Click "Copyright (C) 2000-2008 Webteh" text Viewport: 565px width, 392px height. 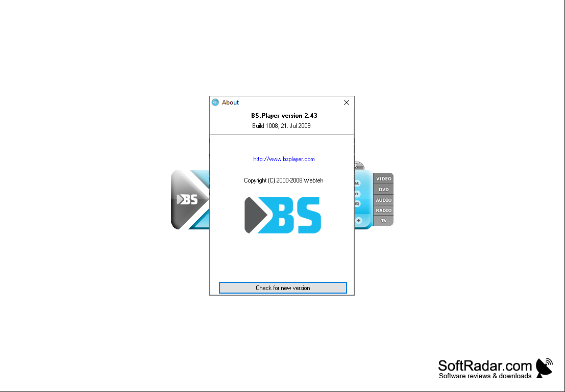pyautogui.click(x=284, y=180)
